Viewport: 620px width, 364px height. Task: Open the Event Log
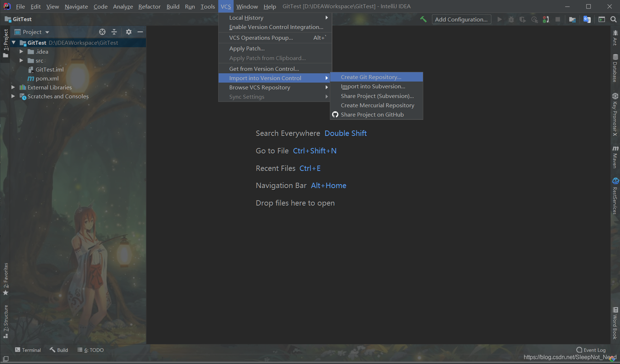(x=591, y=350)
